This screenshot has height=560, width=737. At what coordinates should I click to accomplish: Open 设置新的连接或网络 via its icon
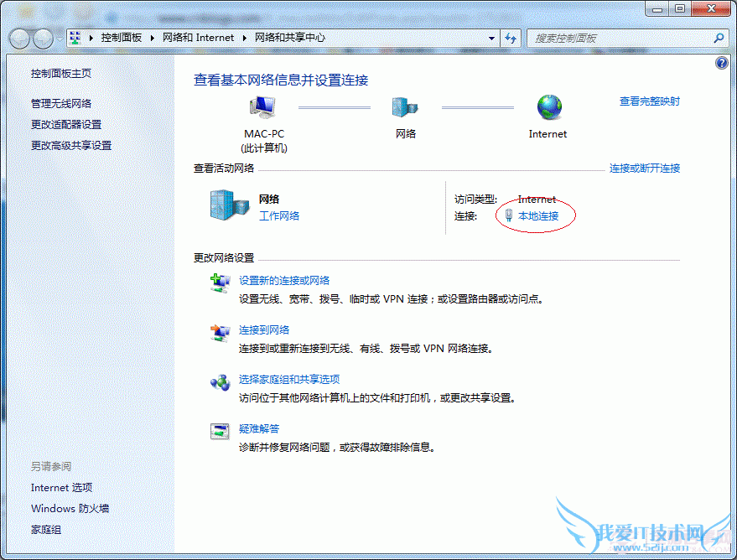(x=221, y=283)
